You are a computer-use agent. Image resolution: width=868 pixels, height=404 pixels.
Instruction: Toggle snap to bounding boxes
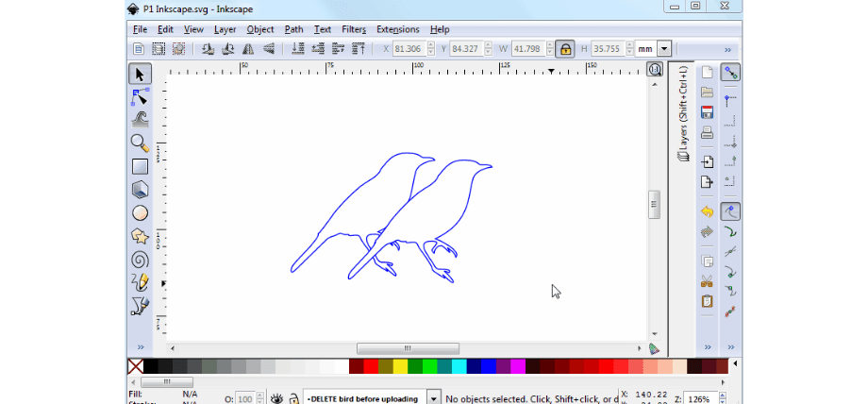pyautogui.click(x=730, y=101)
